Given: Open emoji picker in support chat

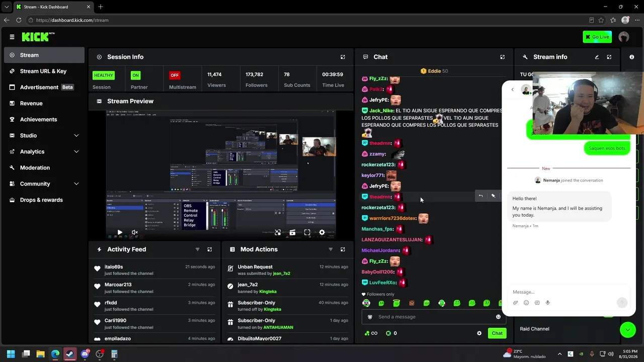Looking at the screenshot, I should click(x=526, y=303).
